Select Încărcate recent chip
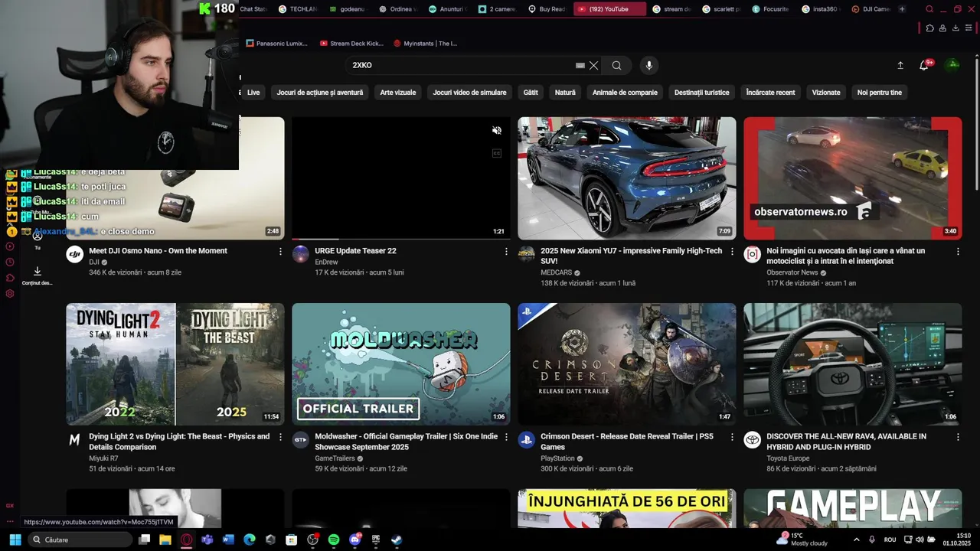This screenshot has width=980, height=551. tap(770, 93)
